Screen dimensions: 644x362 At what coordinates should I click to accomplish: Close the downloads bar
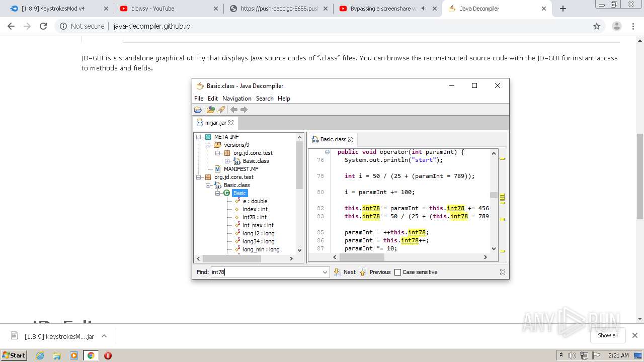pyautogui.click(x=635, y=335)
